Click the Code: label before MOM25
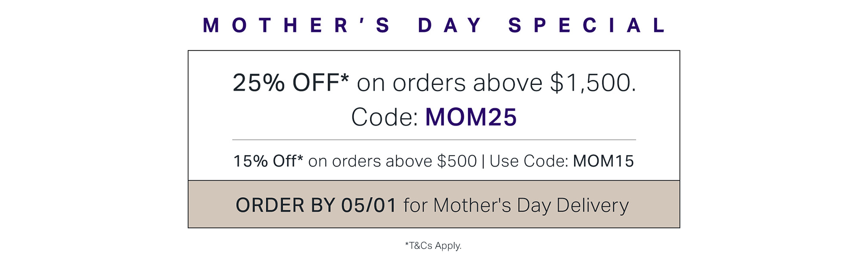This screenshot has height=278, width=868. click(384, 117)
